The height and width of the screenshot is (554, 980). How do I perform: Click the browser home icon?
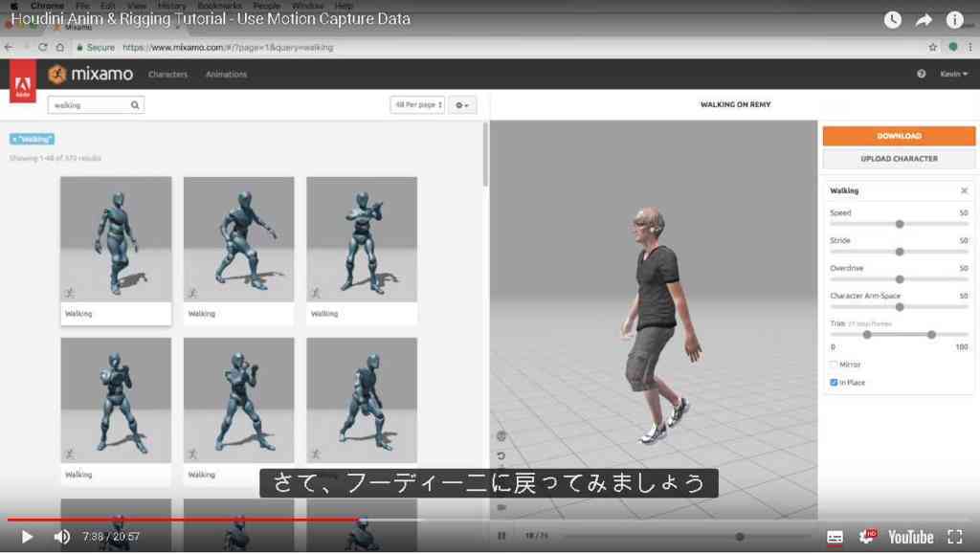60,48
